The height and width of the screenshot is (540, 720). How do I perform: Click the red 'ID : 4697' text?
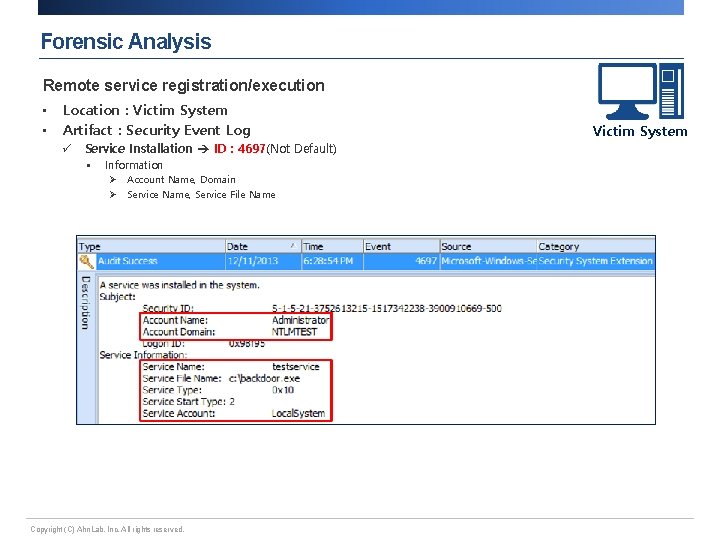click(240, 149)
